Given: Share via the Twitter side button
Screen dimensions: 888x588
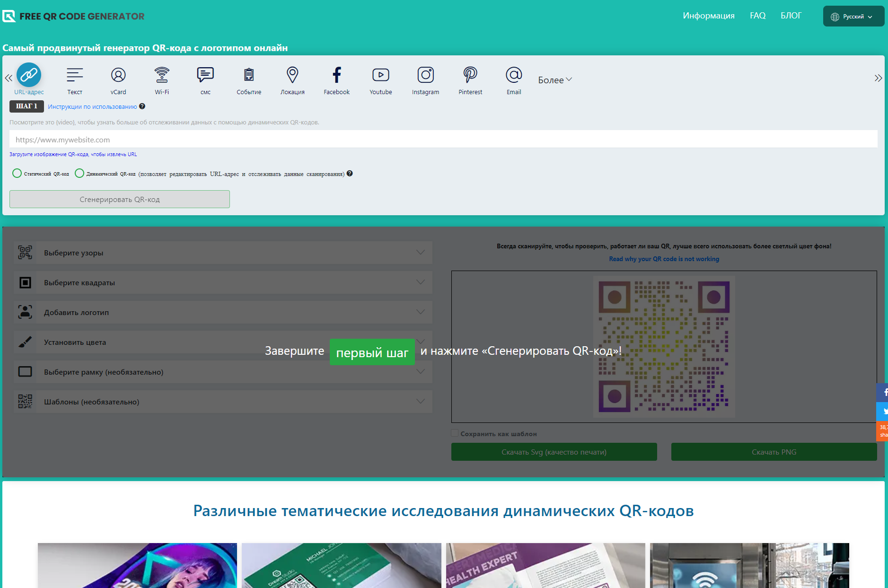Looking at the screenshot, I should click(x=882, y=412).
